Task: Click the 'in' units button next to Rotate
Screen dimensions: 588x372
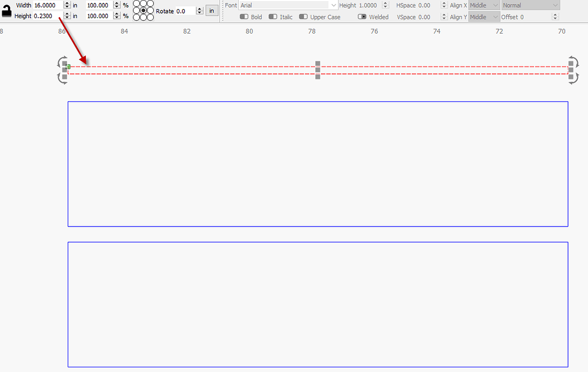Action: (211, 11)
